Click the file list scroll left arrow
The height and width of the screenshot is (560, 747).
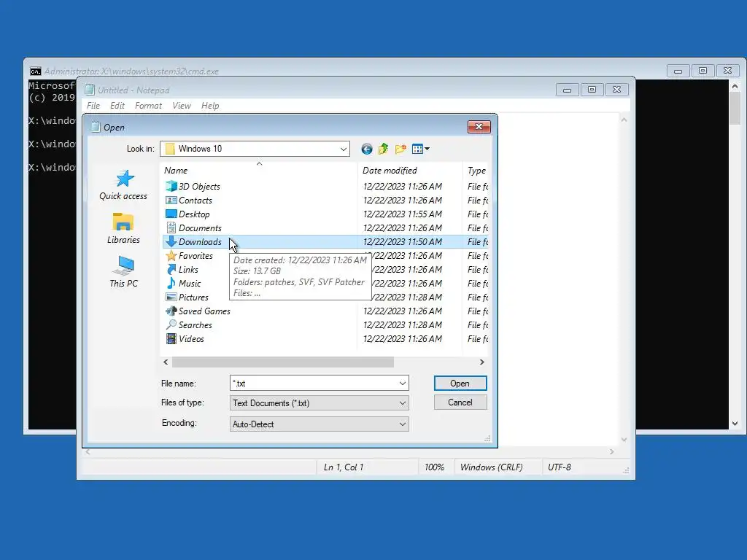point(166,362)
